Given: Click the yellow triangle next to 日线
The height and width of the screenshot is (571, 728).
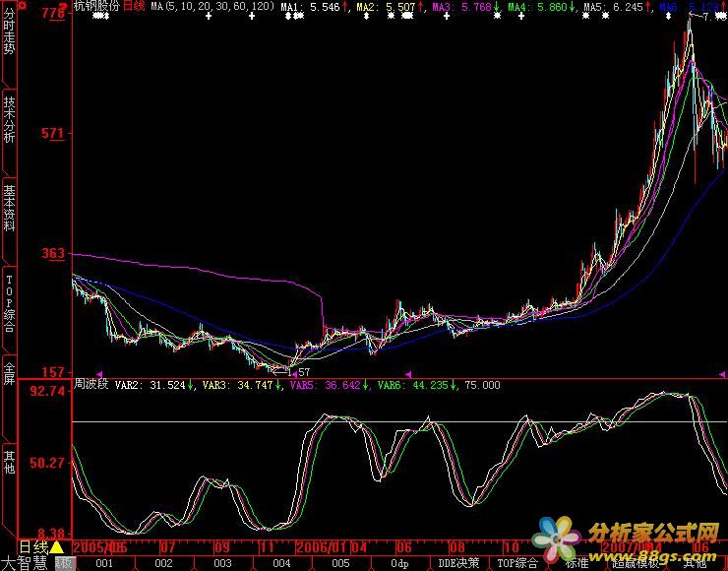Looking at the screenshot, I should tap(57, 546).
